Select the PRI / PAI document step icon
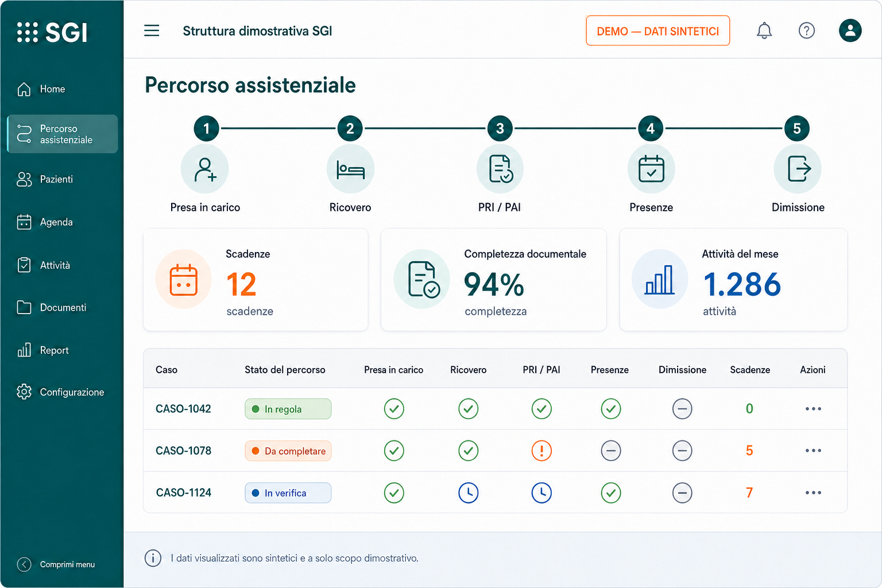This screenshot has width=882, height=588. 500,169
